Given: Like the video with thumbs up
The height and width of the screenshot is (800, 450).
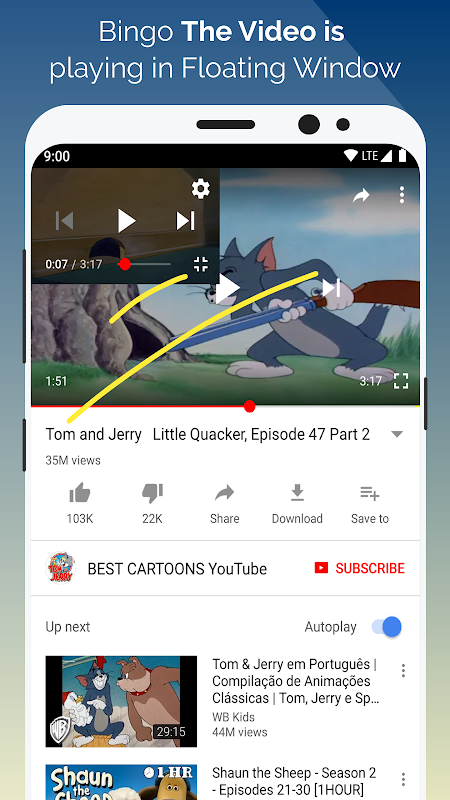Looking at the screenshot, I should (80, 493).
